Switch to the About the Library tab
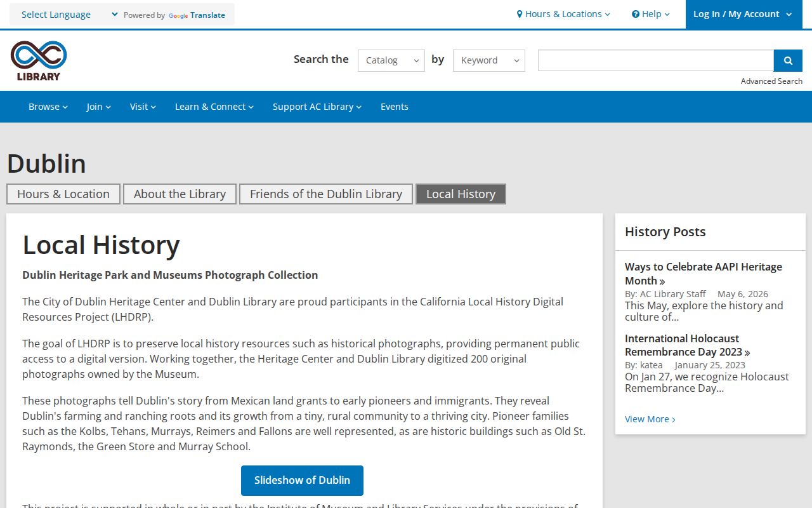Screen dimensions: 812x508 click(x=180, y=194)
